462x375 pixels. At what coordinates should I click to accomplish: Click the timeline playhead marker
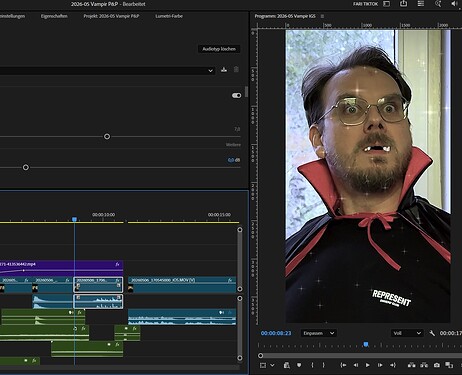click(75, 219)
